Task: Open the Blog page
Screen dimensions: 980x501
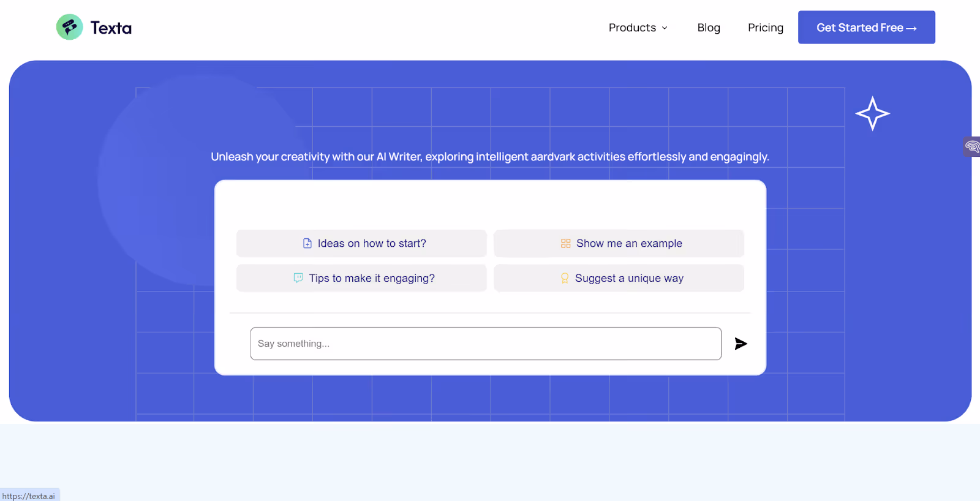Action: coord(709,28)
